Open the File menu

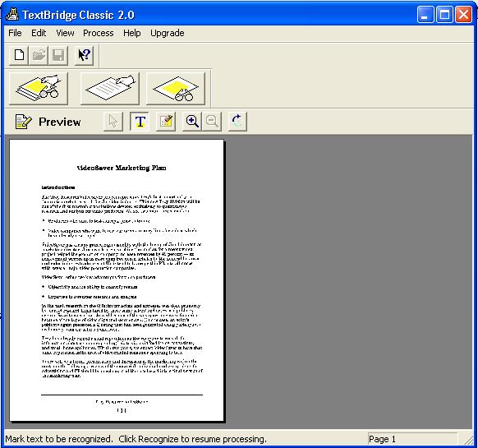click(x=15, y=33)
